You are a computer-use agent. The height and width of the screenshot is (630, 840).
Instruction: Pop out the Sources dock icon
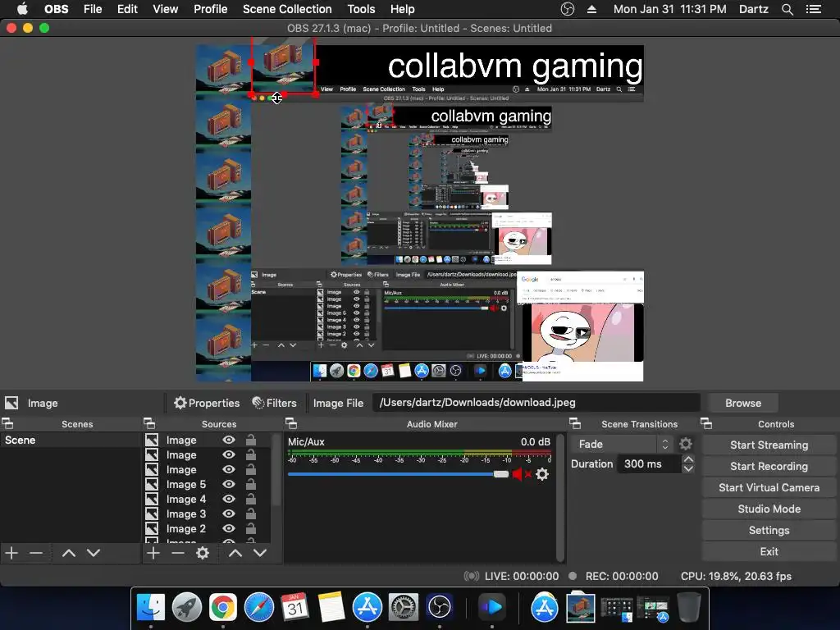149,424
